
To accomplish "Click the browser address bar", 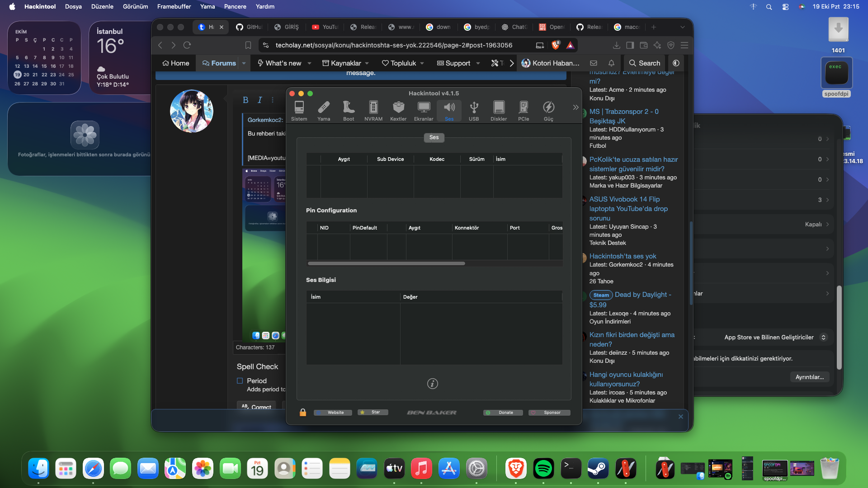I will (393, 45).
